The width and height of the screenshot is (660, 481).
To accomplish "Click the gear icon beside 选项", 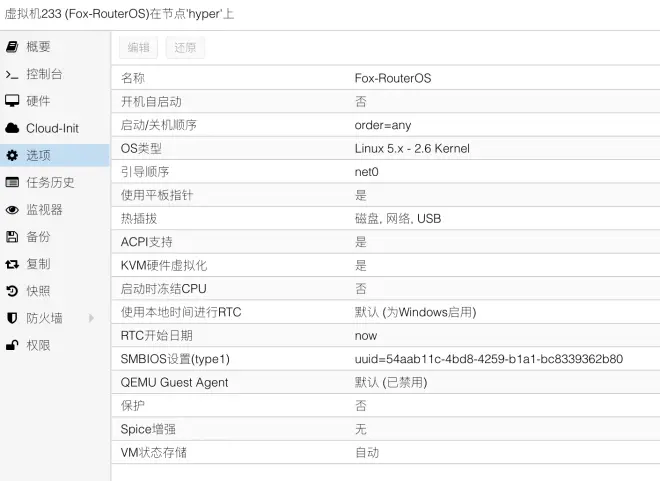I will [x=12, y=155].
